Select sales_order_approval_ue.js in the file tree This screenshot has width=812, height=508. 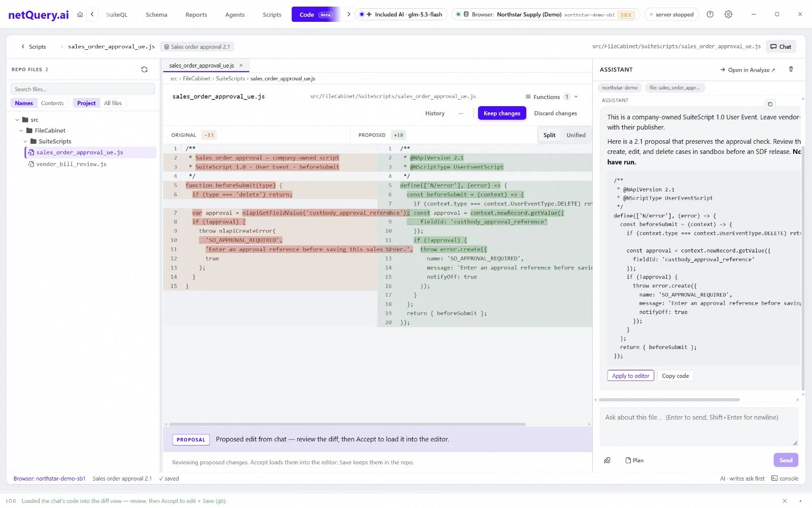coord(80,152)
